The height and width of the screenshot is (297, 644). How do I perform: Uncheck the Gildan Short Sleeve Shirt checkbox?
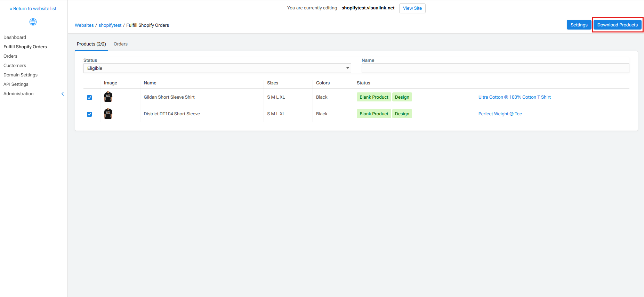89,98
